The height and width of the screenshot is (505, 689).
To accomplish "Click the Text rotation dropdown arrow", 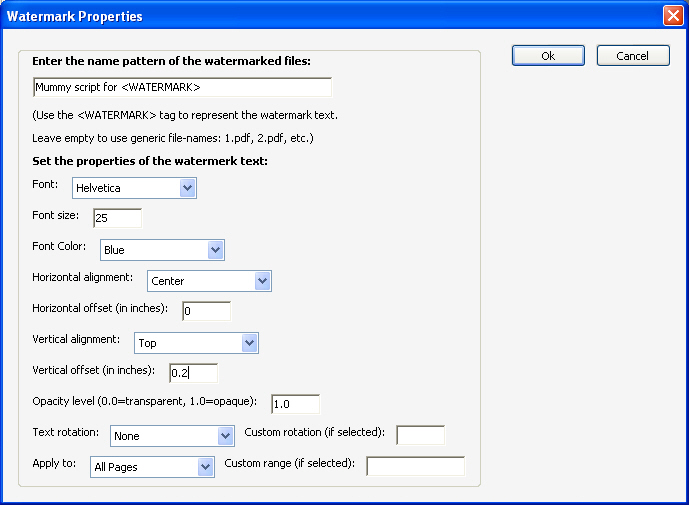I will coord(225,436).
